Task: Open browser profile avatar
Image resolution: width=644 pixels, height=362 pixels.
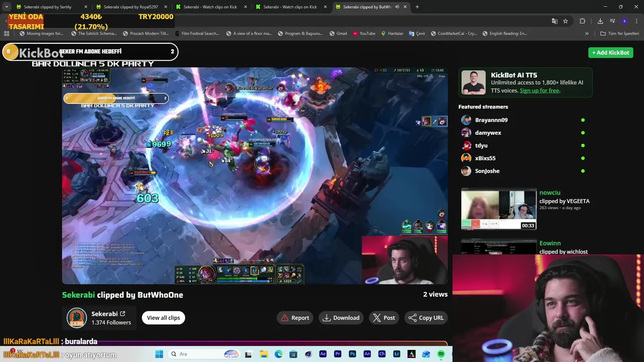Action: point(624,21)
